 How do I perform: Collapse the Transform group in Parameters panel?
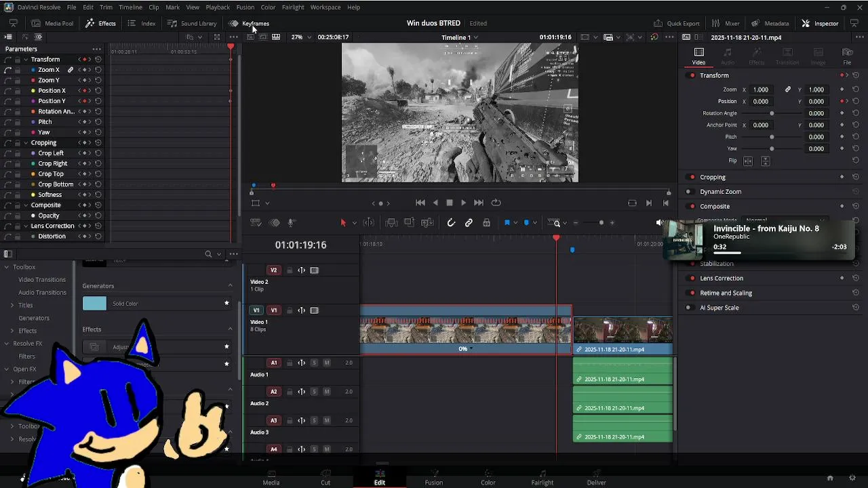[x=26, y=60]
